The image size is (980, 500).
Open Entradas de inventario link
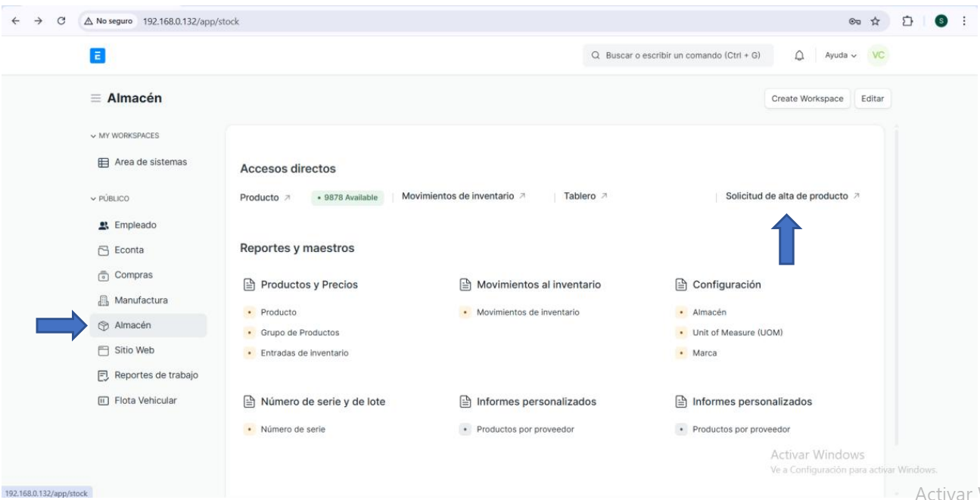pos(305,352)
